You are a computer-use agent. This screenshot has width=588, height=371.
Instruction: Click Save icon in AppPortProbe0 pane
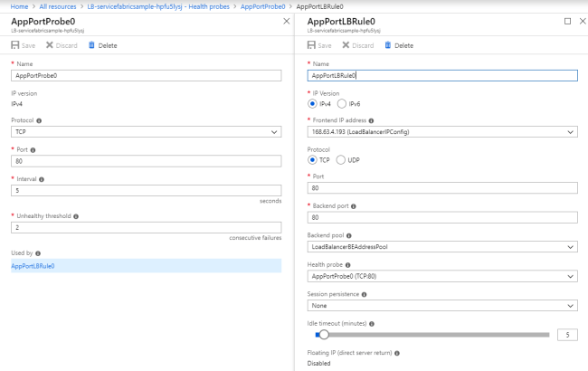click(15, 45)
